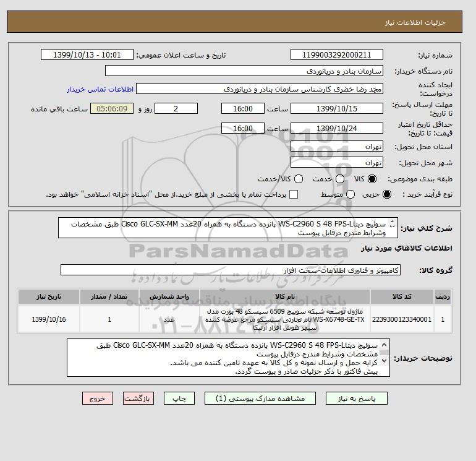Click the شماره نیاز field 1199003292000211
The image size is (476, 461).
[337, 54]
